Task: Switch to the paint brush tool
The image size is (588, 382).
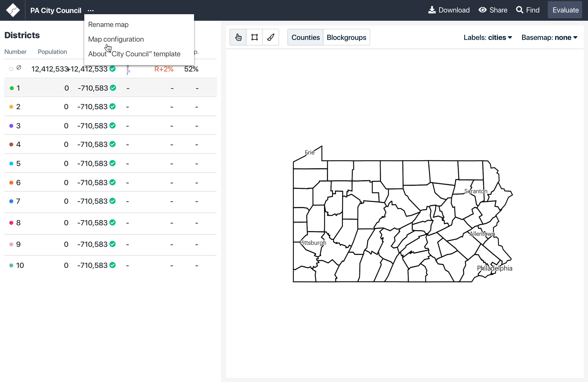Action: [x=270, y=37]
